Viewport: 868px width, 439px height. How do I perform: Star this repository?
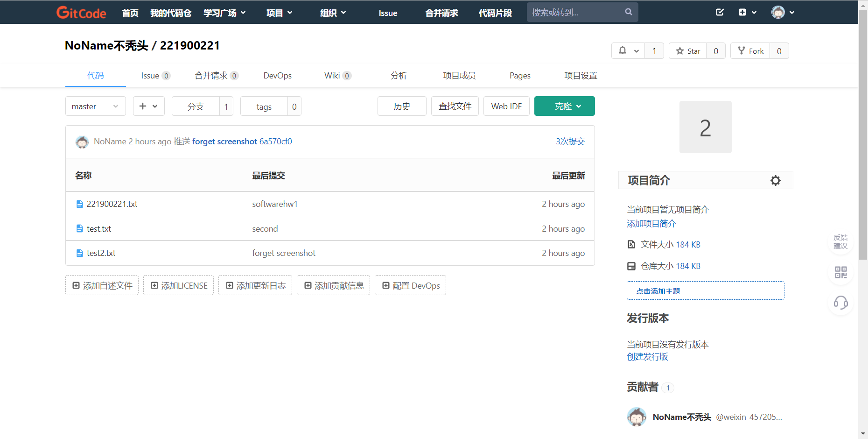688,51
